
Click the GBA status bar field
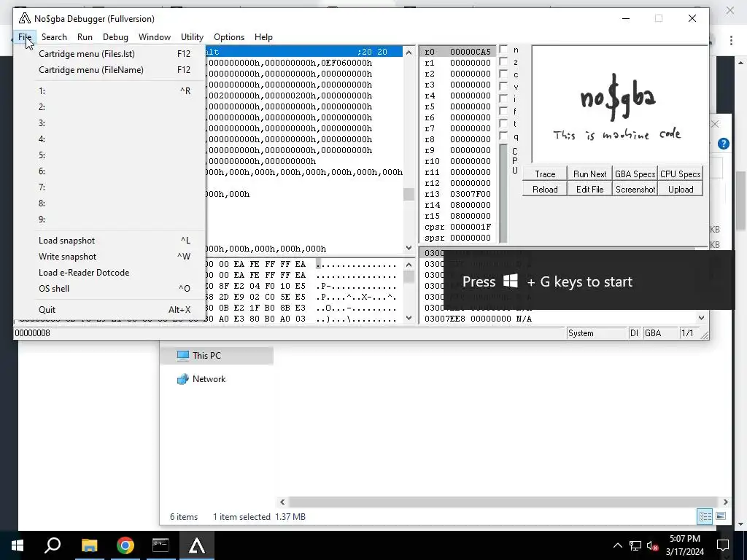(x=660, y=332)
